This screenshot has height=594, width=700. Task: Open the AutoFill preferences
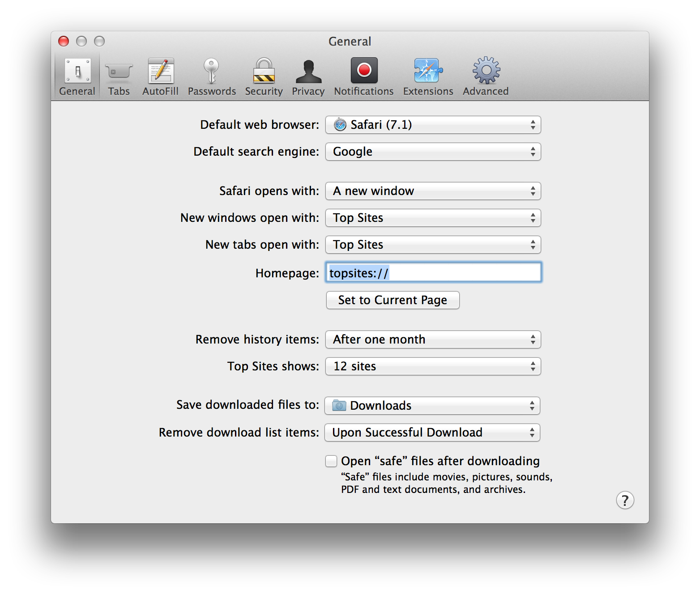[x=161, y=77]
